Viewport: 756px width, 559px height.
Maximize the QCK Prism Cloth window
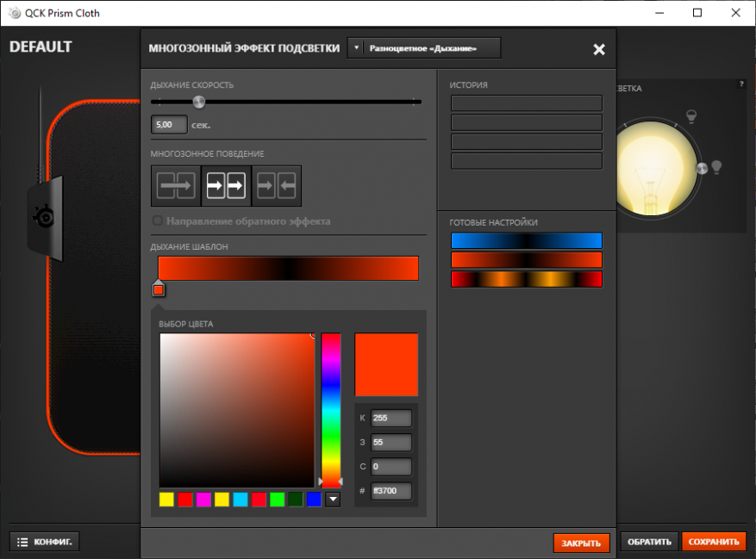click(697, 13)
